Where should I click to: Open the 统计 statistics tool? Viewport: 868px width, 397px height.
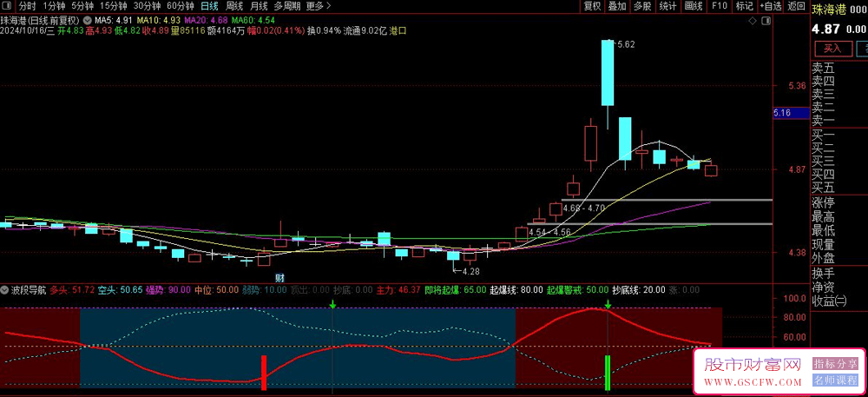(668, 6)
